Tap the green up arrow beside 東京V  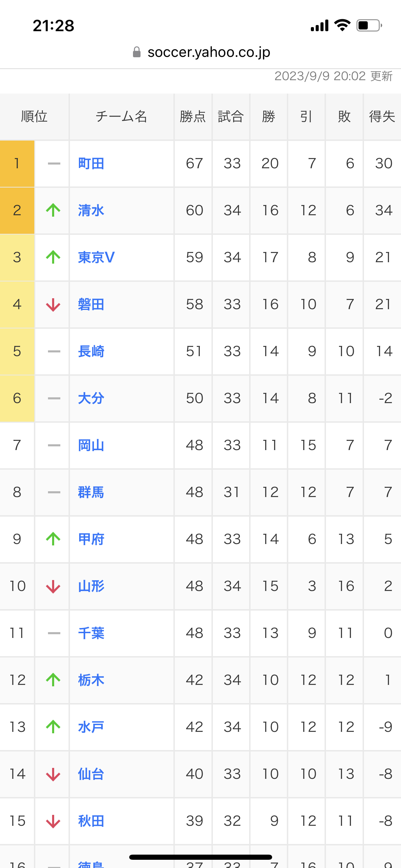[53, 257]
